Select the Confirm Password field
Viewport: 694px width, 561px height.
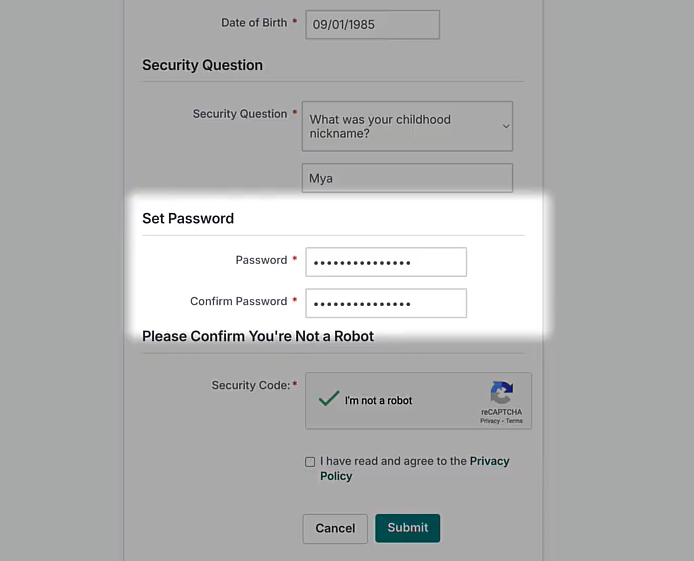[x=386, y=303]
